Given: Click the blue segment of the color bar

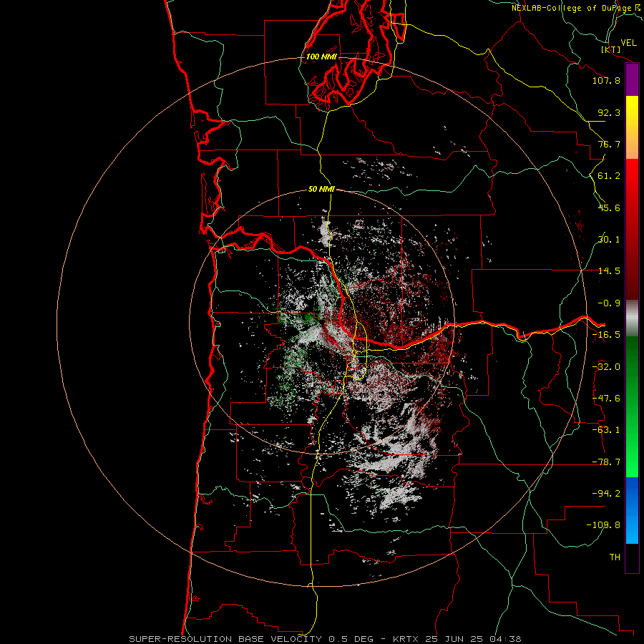Looking at the screenshot, I should [x=632, y=510].
